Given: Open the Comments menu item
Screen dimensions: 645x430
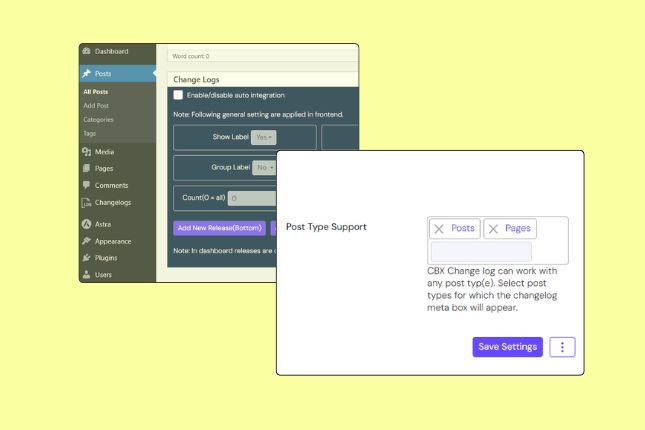Looking at the screenshot, I should 118,186.
